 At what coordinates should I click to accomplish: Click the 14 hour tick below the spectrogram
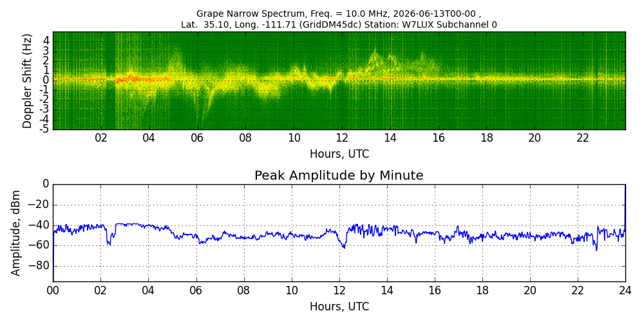click(390, 138)
